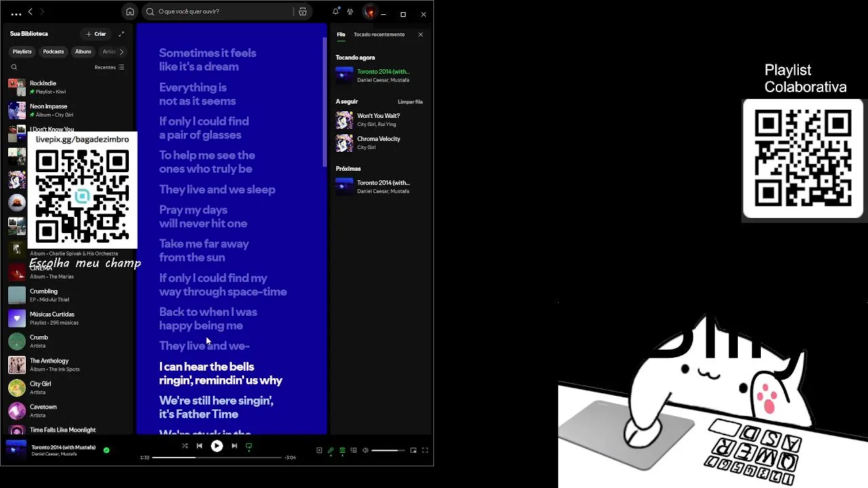Toggle the lyrics microphone icon
This screenshot has width=868, height=488.
point(331,450)
